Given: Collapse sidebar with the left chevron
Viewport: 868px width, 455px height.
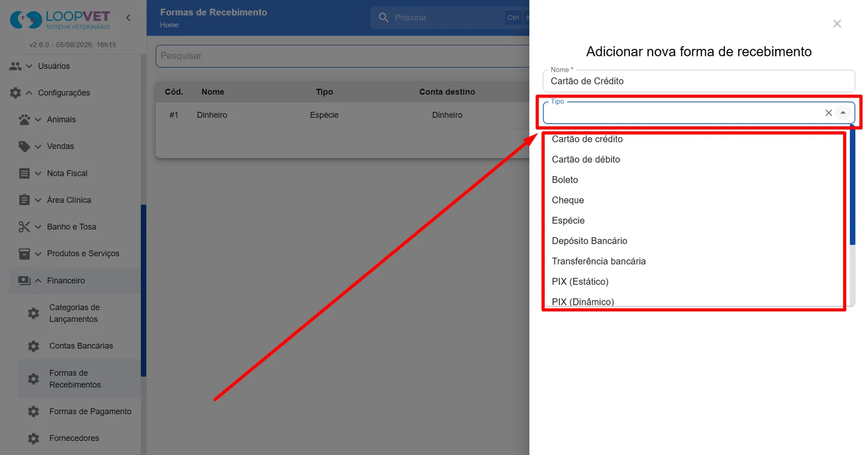Looking at the screenshot, I should click(x=128, y=18).
